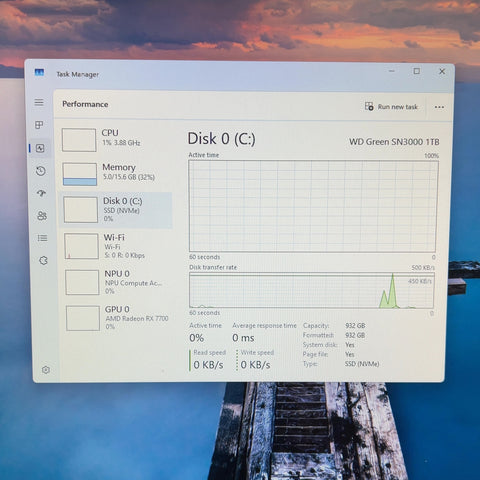This screenshot has width=480, height=480.
Task: Open the Users sidebar icon
Action: click(x=42, y=216)
